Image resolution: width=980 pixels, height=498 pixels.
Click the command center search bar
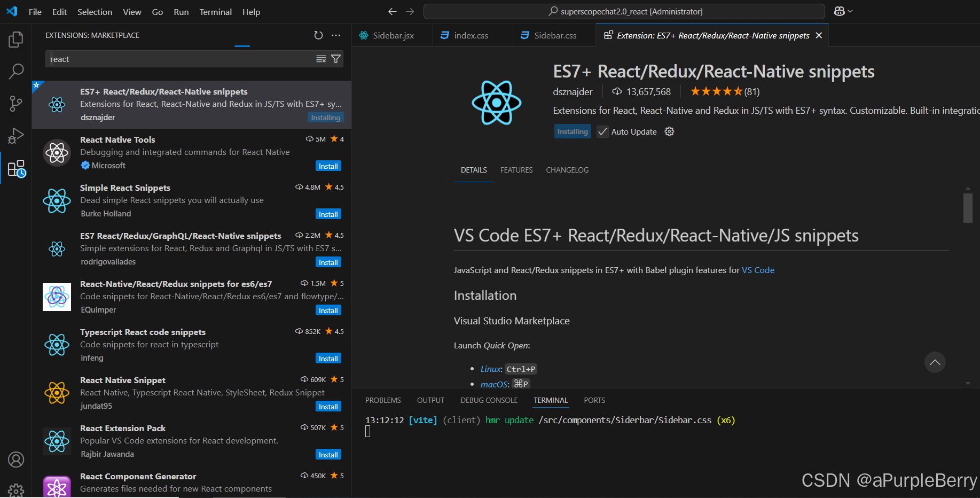coord(624,11)
